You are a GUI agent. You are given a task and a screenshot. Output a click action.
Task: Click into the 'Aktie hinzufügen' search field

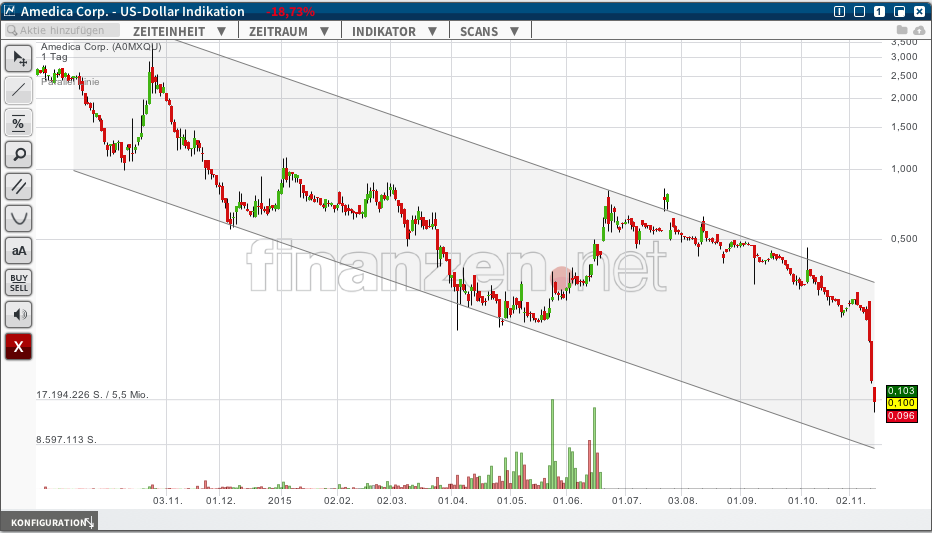(62, 30)
